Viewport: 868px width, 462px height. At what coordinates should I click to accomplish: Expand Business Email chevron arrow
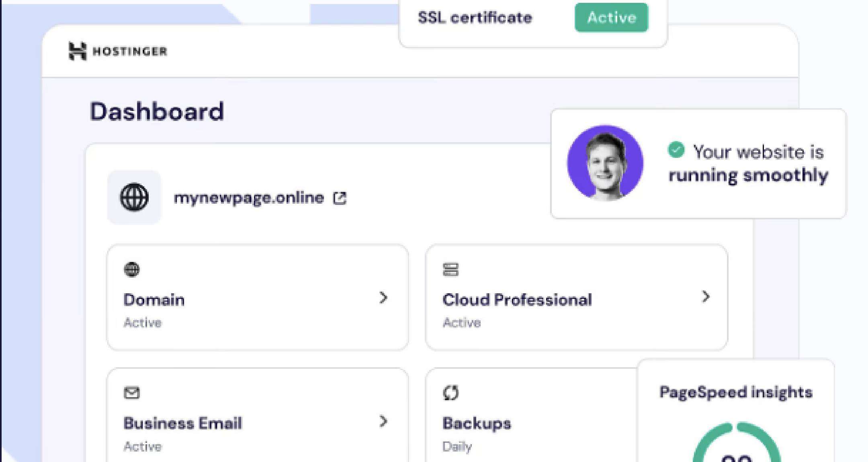pos(383,421)
